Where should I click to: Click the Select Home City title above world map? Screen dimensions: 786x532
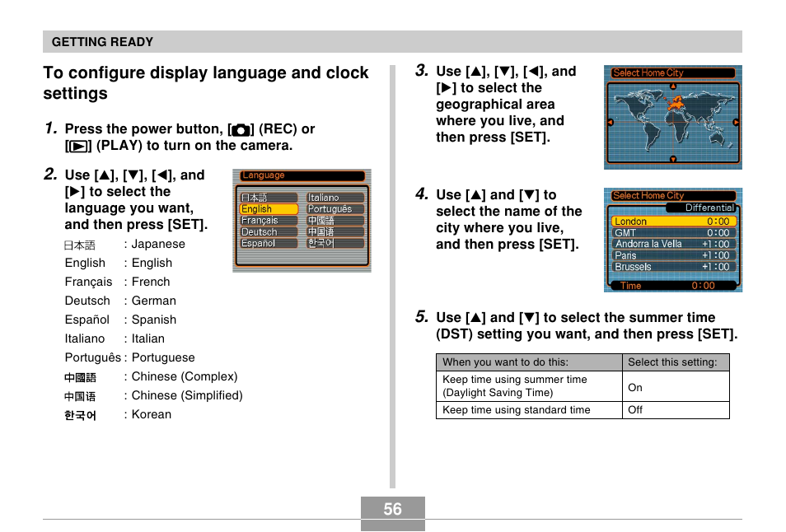pos(672,72)
